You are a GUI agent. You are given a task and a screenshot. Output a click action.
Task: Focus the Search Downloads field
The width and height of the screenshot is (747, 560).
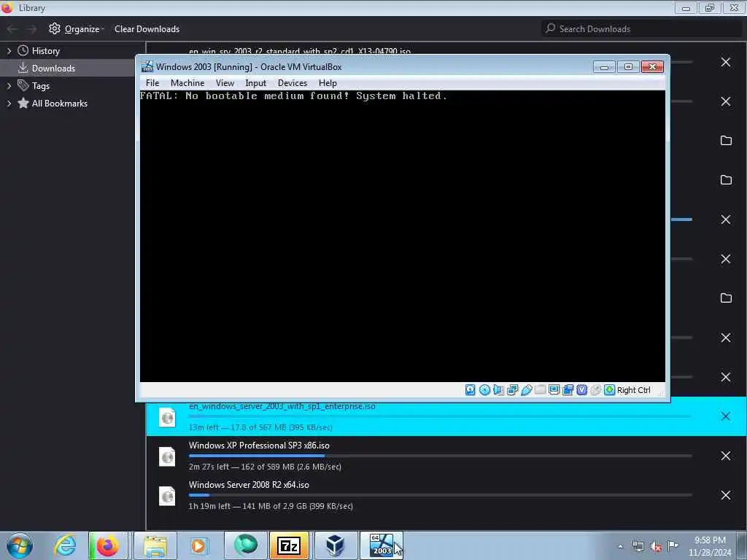point(641,29)
